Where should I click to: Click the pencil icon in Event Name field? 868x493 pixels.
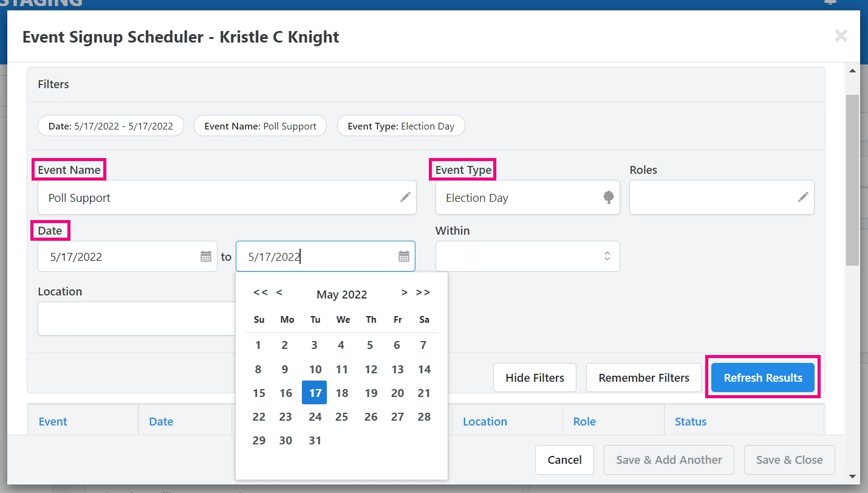tap(405, 198)
